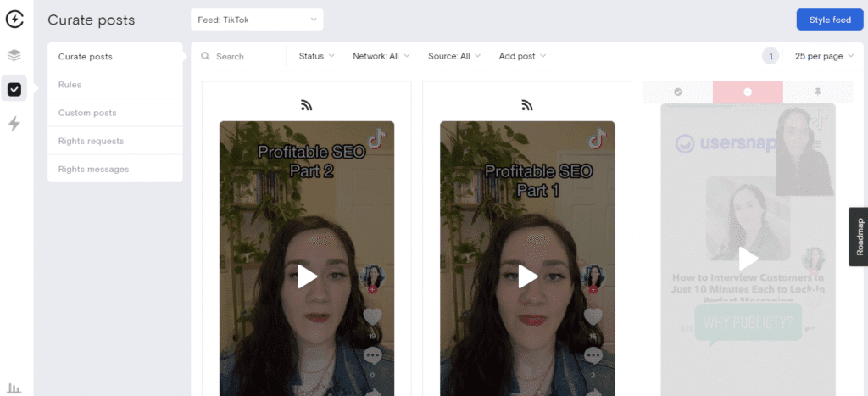The height and width of the screenshot is (396, 868).
Task: Click the Style feed button
Action: (x=830, y=20)
